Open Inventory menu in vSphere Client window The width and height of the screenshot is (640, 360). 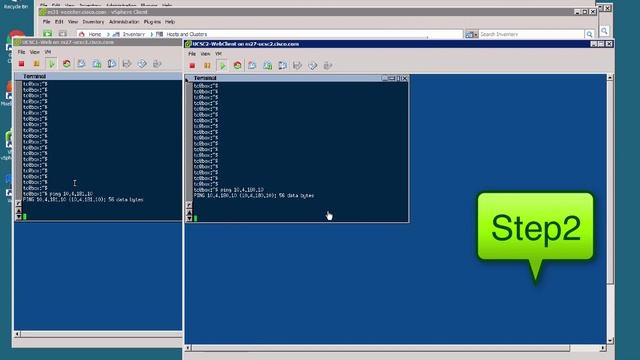(x=93, y=22)
